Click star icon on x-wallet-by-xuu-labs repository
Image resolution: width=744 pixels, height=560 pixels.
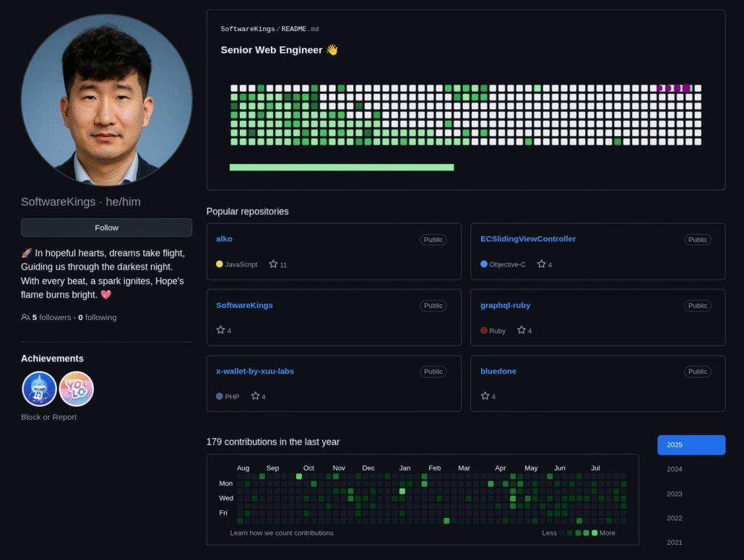pos(255,396)
